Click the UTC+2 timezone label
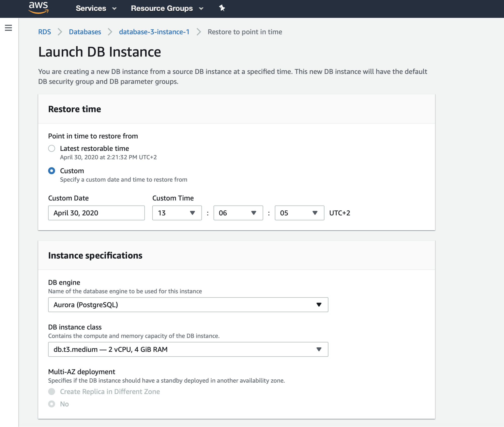This screenshot has height=427, width=504. [340, 213]
